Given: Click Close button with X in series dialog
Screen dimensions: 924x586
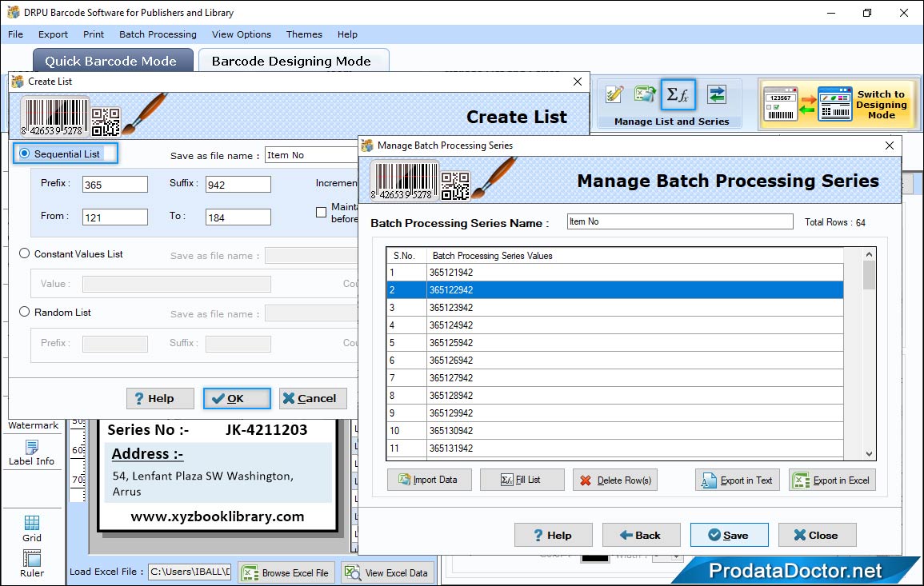Looking at the screenshot, I should point(818,535).
